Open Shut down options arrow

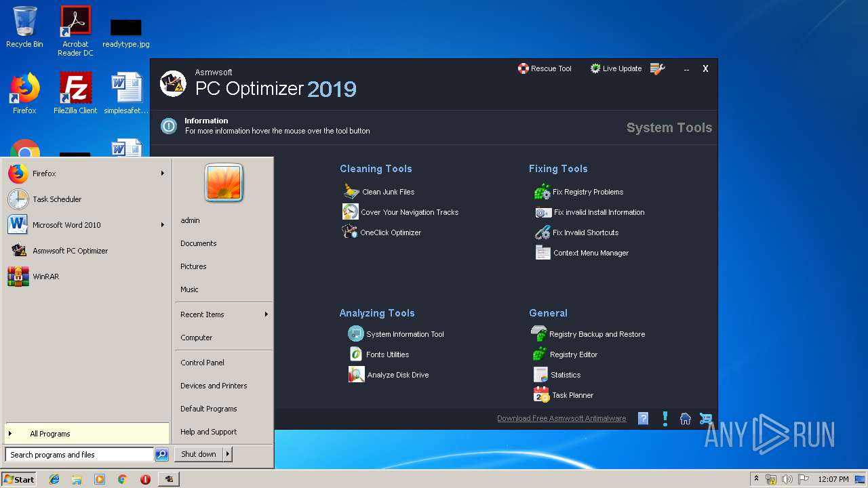click(228, 454)
